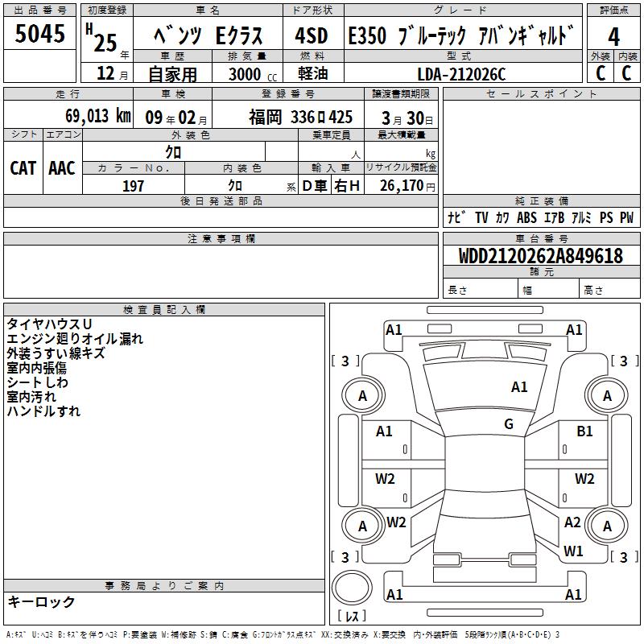This screenshot has width=644, height=644.
Task: Click the W1 damage mark on the diagram
Action: (573, 551)
